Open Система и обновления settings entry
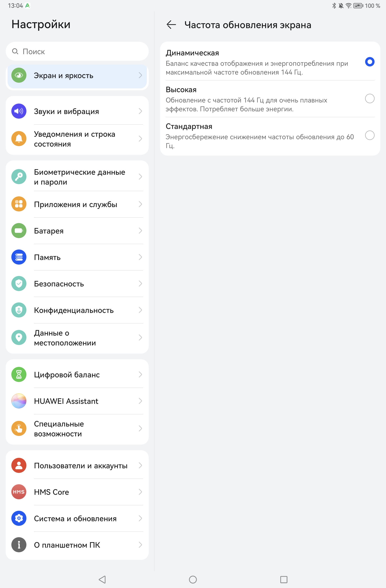 pos(77,518)
